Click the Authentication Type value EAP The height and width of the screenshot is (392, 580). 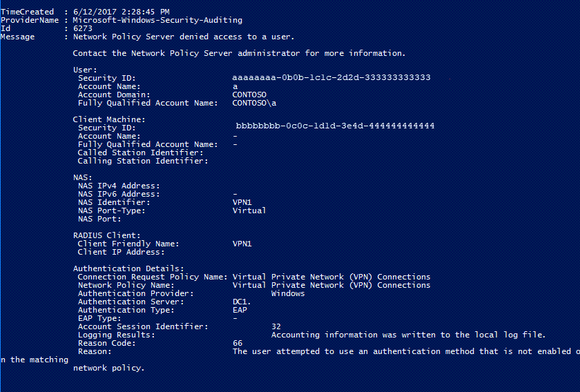coord(240,310)
